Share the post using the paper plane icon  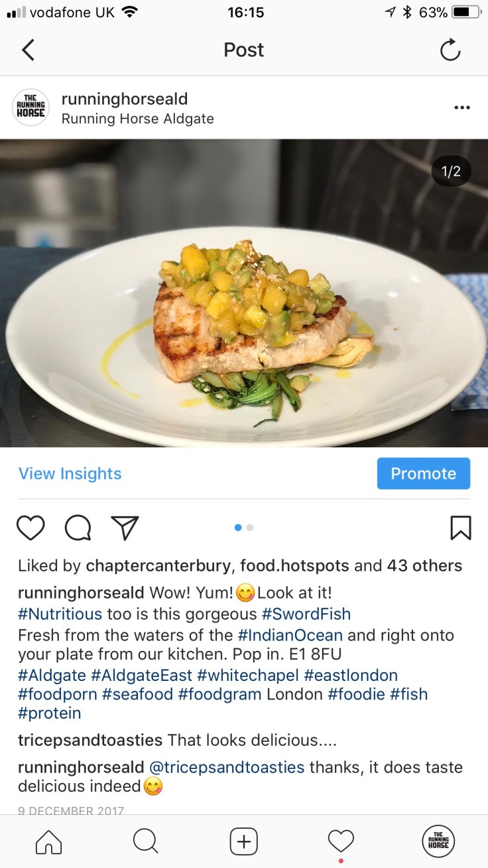(125, 528)
